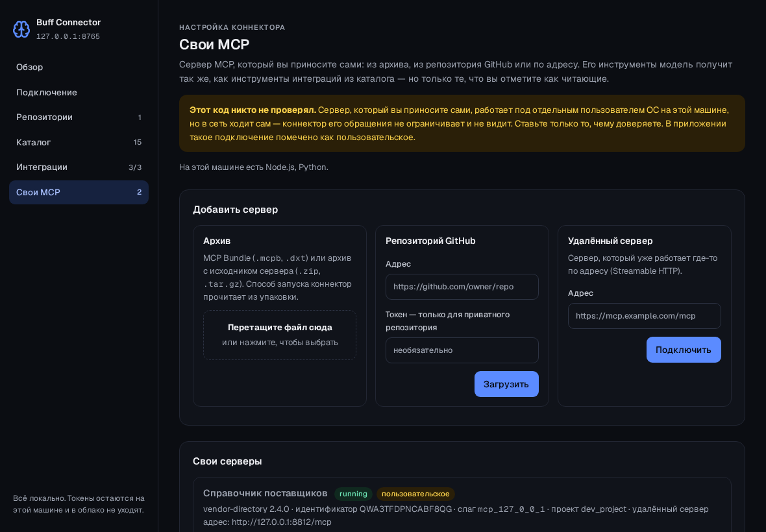Focus the remote server address field
The height and width of the screenshot is (532, 766).
click(644, 316)
